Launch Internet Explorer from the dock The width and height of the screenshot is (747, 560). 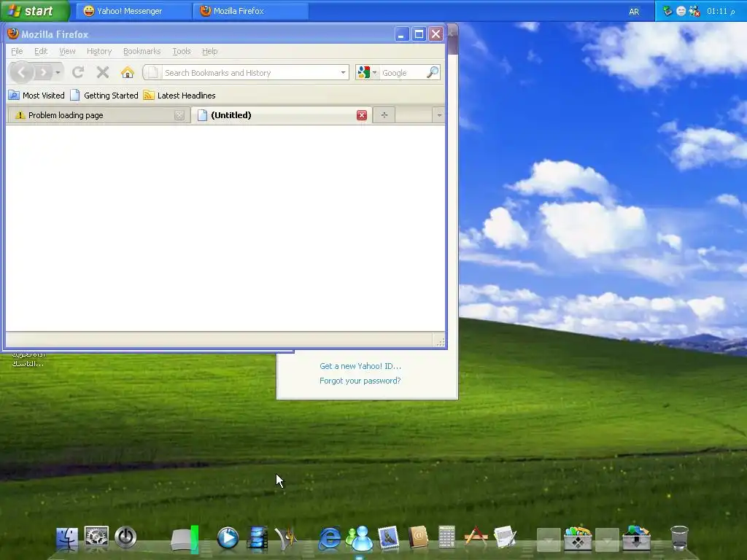[330, 539]
